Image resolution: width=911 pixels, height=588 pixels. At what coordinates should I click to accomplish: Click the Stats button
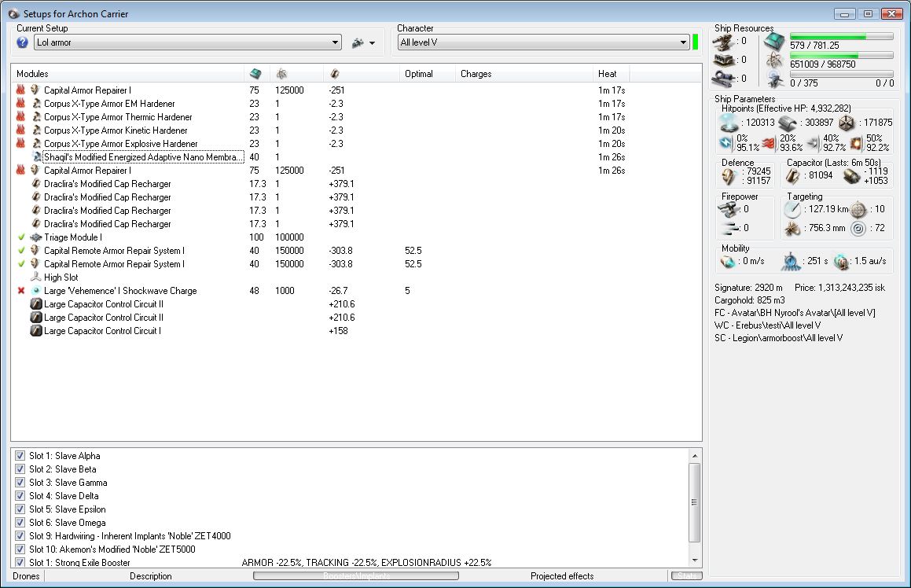coord(687,575)
